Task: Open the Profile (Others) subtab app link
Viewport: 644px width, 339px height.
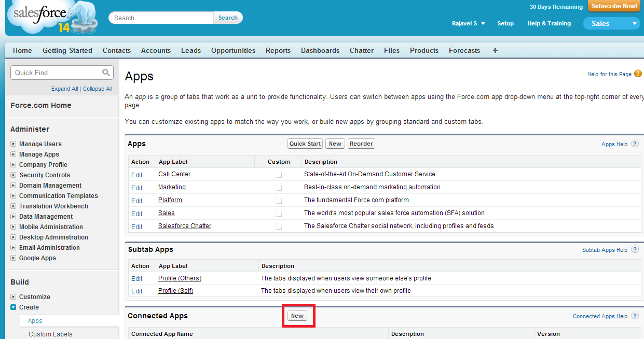Action: coord(180,278)
